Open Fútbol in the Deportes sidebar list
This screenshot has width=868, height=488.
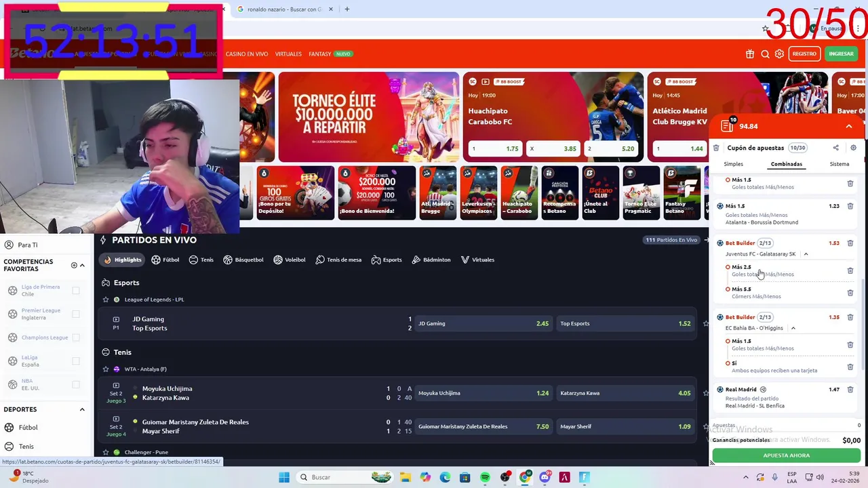pos(28,428)
